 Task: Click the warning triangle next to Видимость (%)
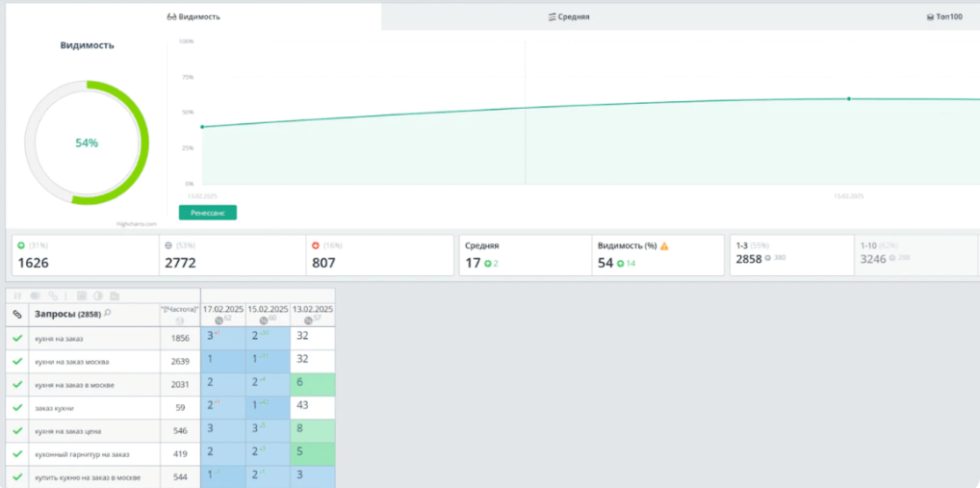[x=664, y=246]
